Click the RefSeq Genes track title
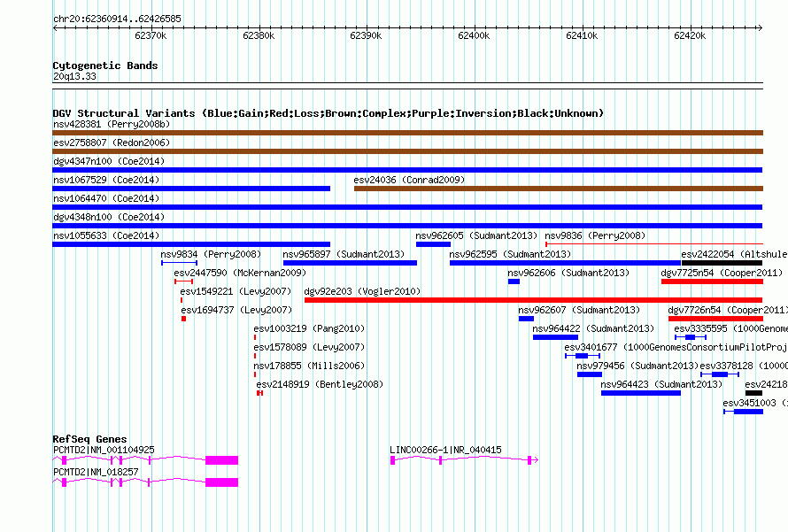This screenshot has height=532, width=788. (x=90, y=439)
